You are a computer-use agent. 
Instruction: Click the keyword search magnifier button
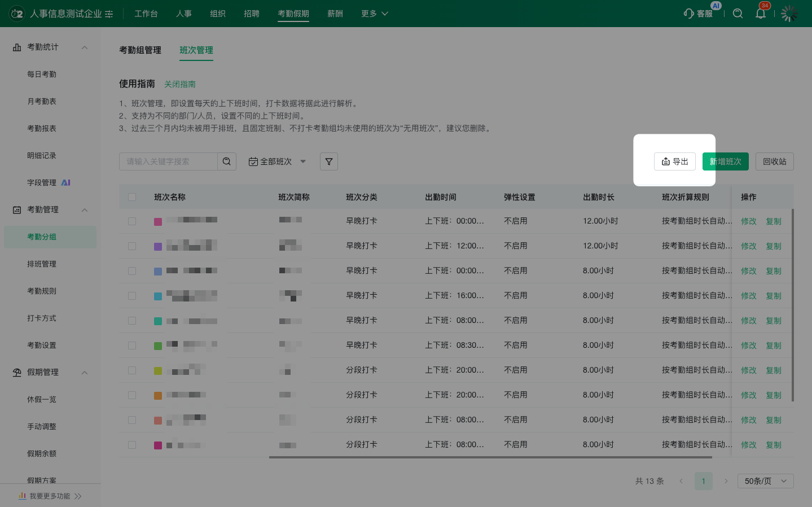pyautogui.click(x=227, y=161)
